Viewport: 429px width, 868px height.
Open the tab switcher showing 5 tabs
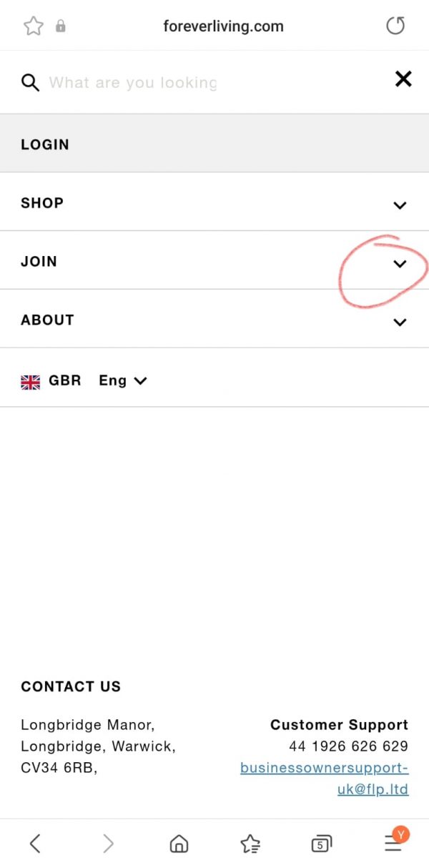click(x=322, y=844)
